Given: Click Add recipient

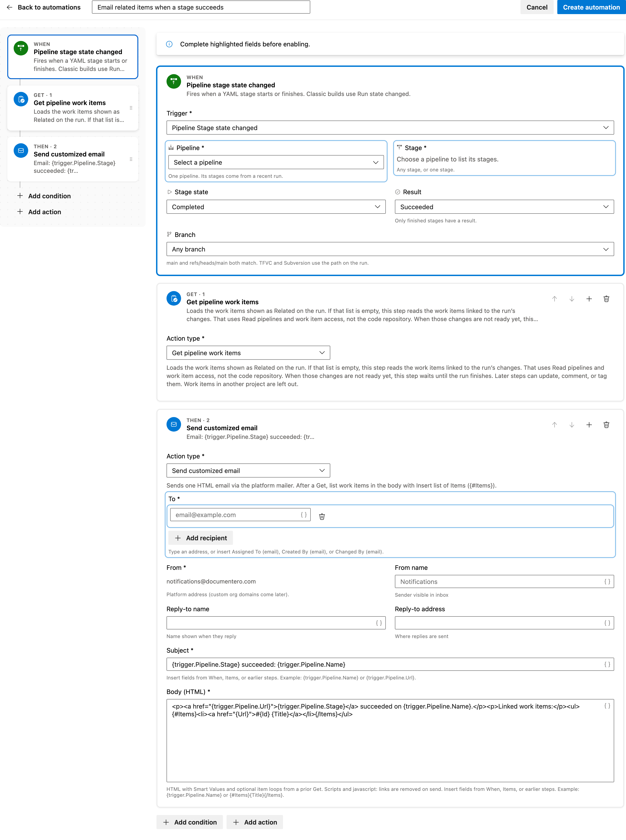Looking at the screenshot, I should pos(200,538).
